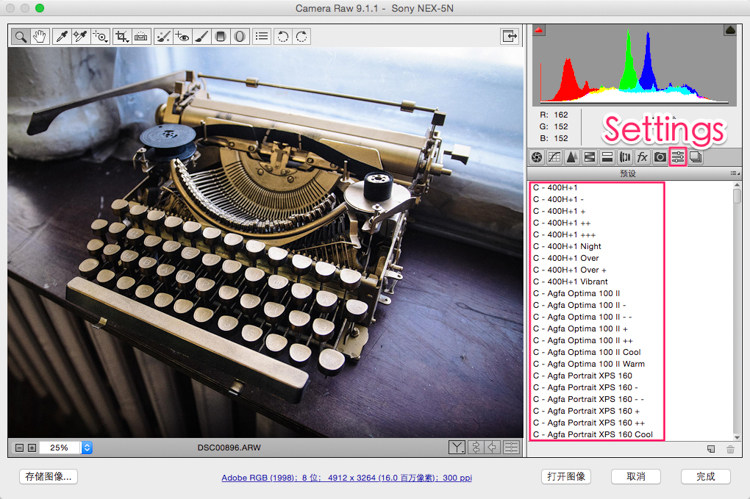Screen dimensions: 750x499
Task: Rotate image 90° clockwise
Action: [301, 36]
